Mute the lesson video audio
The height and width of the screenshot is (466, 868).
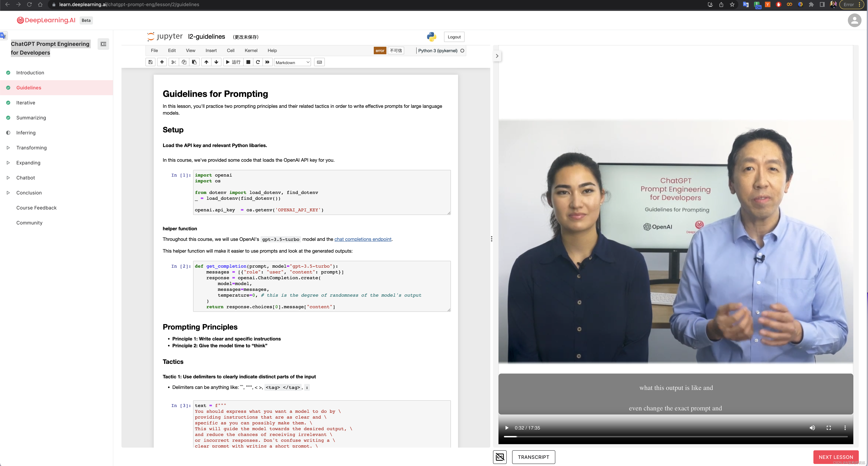[x=812, y=428]
